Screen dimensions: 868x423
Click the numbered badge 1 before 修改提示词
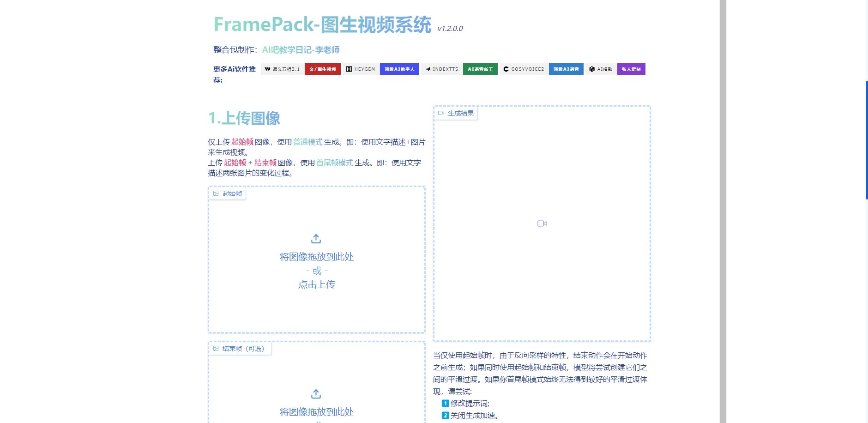point(445,403)
